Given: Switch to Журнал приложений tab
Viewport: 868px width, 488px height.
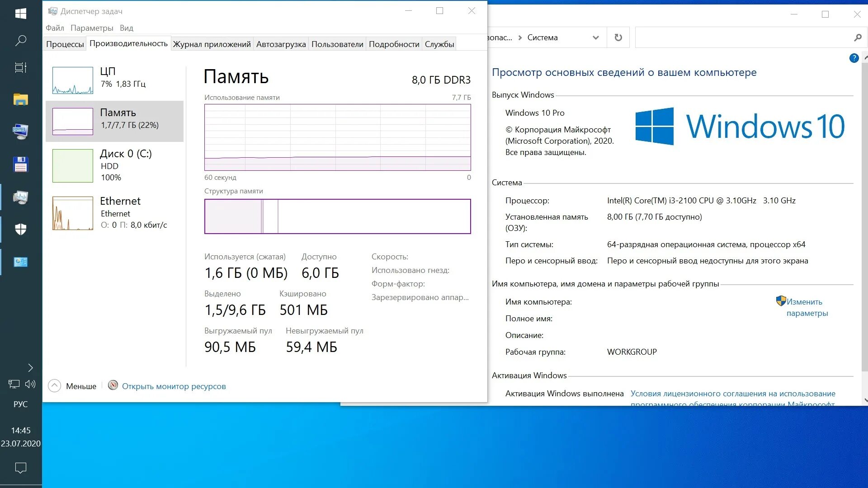Looking at the screenshot, I should click(x=212, y=44).
